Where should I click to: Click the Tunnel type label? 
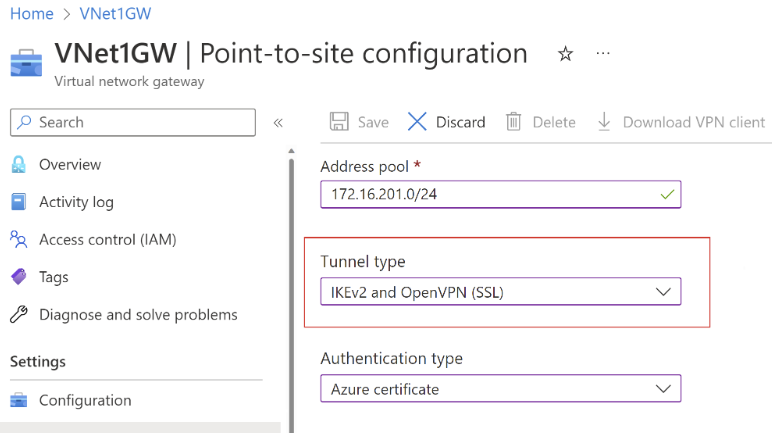click(363, 262)
